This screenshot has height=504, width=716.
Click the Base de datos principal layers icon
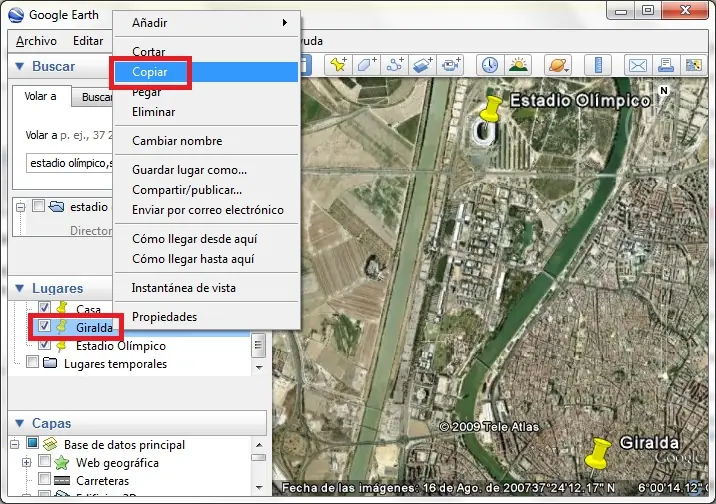click(50, 444)
